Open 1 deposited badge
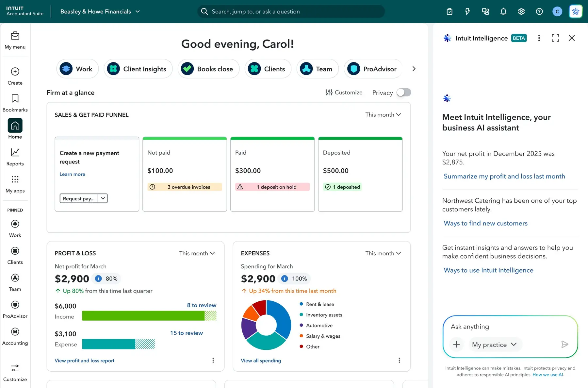 (x=342, y=187)
